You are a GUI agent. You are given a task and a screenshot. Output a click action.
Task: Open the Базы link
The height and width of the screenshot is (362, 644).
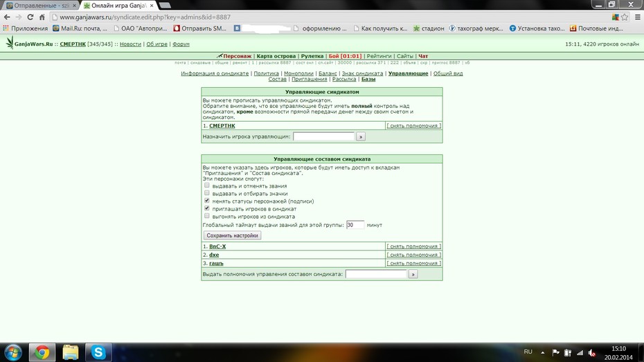[x=368, y=79]
